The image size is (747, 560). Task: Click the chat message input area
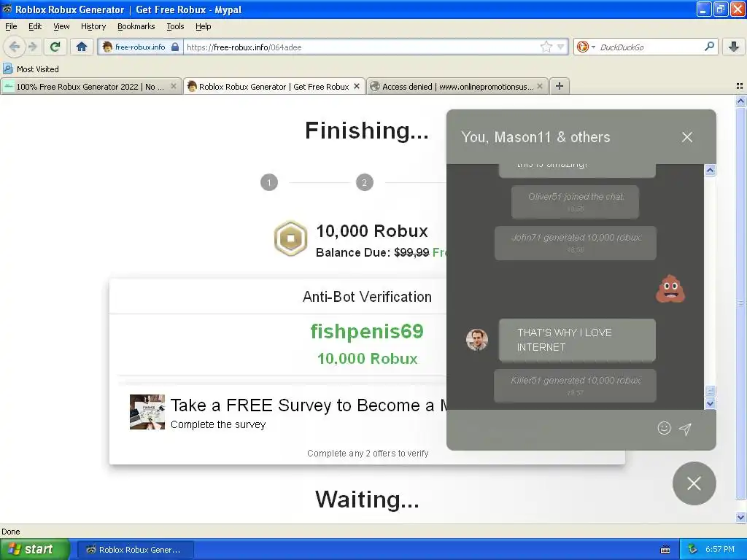coord(553,429)
